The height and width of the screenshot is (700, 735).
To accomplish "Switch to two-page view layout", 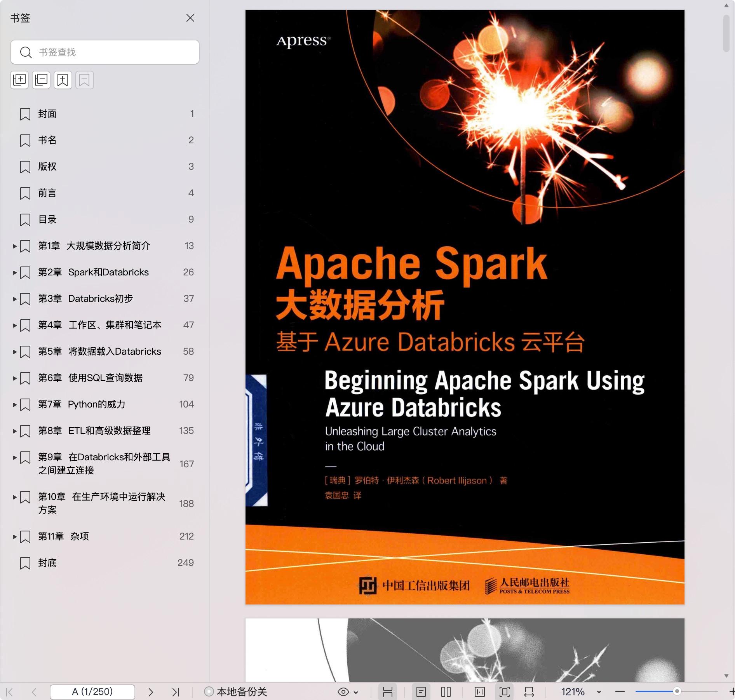I will (x=446, y=692).
